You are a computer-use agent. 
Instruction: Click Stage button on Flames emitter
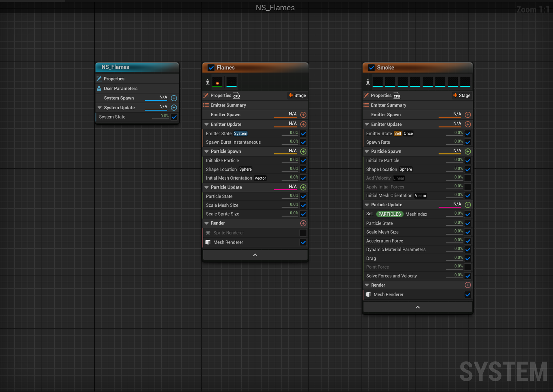[x=298, y=96]
